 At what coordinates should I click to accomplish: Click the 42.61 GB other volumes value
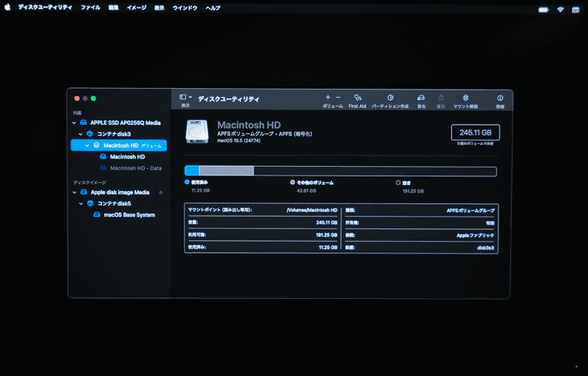tap(306, 191)
